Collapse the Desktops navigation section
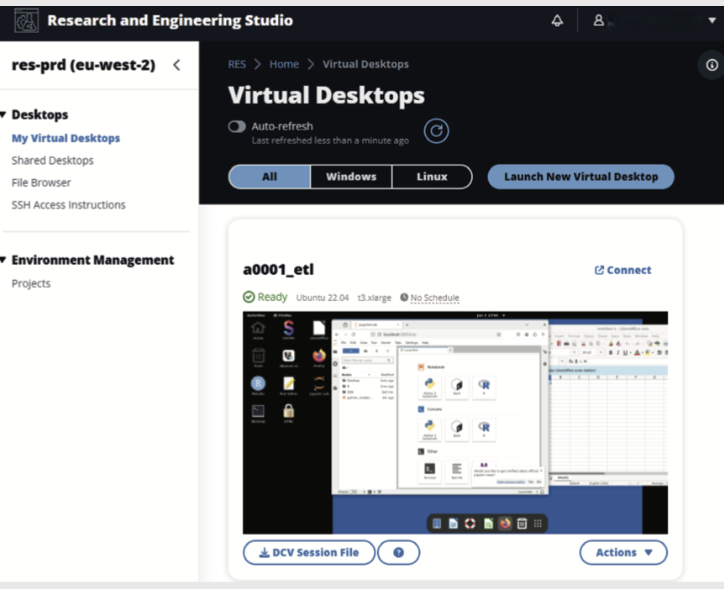Viewport: 724px width, 589px height. 4,115
